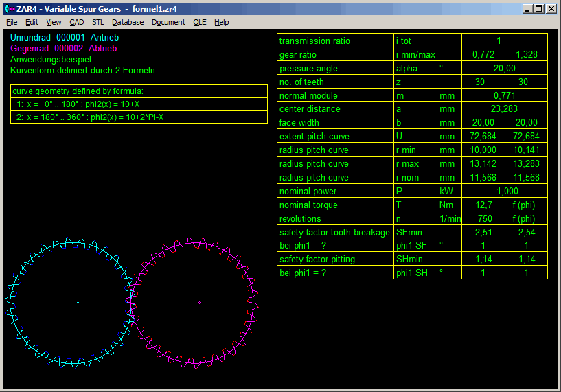561x392 pixels.
Task: Open the View menu
Action: point(54,22)
